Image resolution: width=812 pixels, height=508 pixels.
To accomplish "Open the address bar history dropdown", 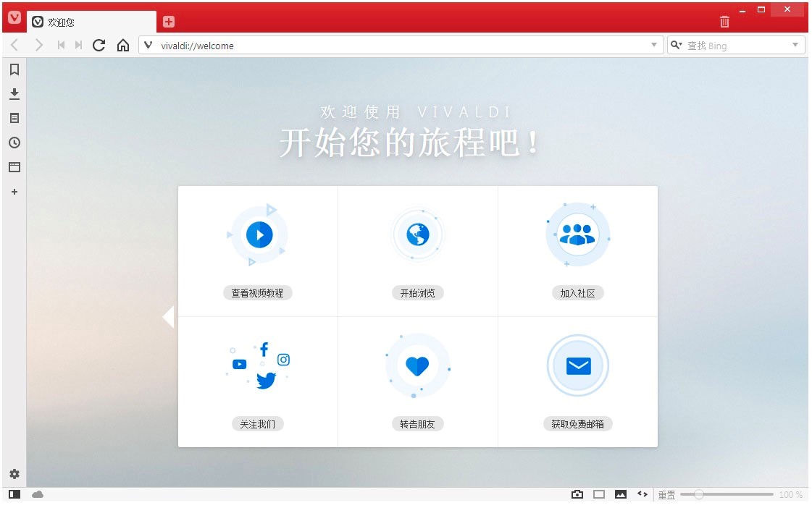I will (x=653, y=45).
